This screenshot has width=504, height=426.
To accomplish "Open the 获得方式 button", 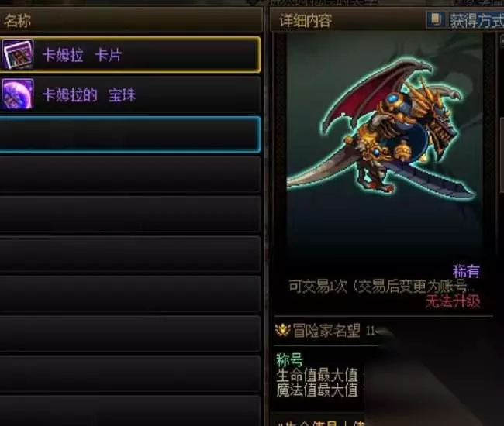I will coord(476,20).
